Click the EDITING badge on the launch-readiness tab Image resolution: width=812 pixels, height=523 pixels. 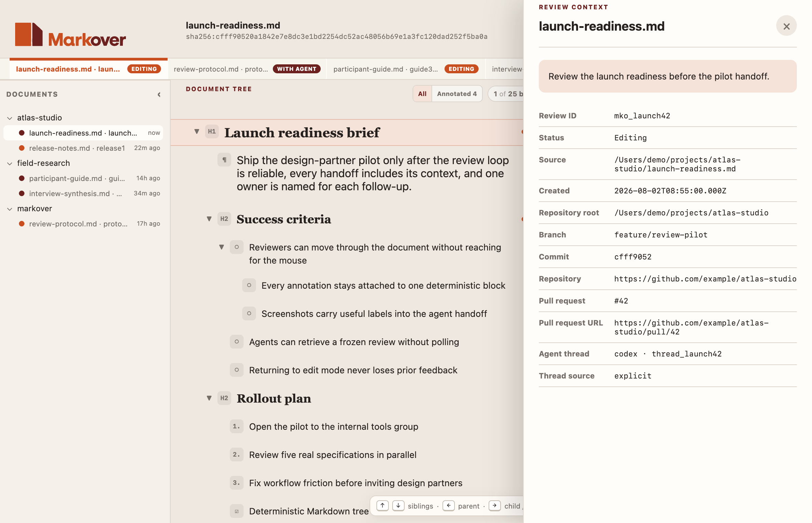pyautogui.click(x=144, y=69)
